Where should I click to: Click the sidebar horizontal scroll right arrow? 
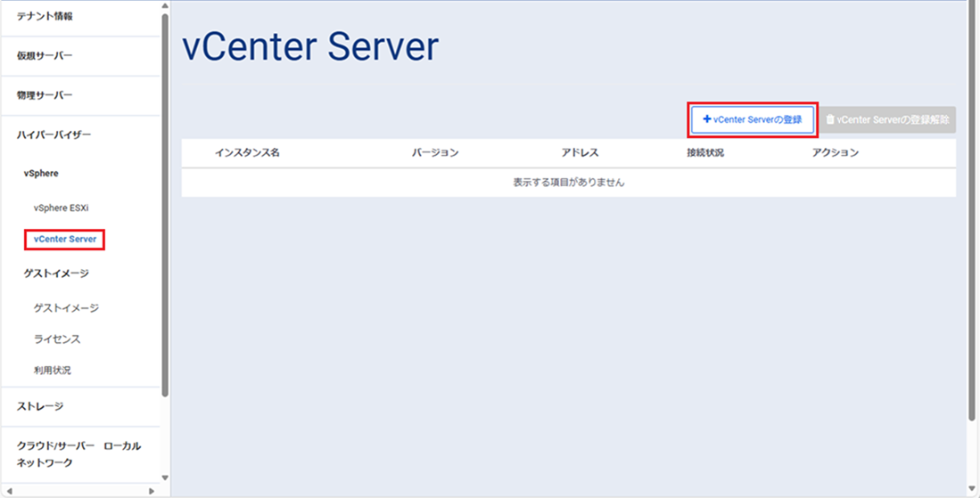152,491
